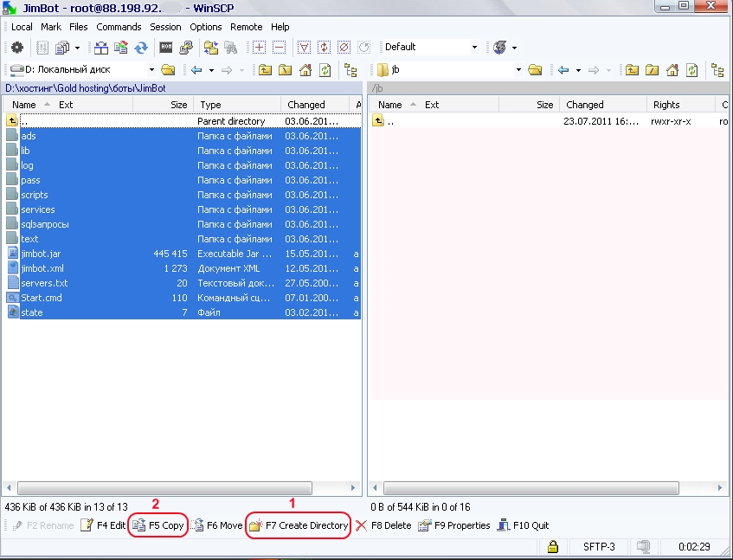Open the Mark menu

(51, 27)
